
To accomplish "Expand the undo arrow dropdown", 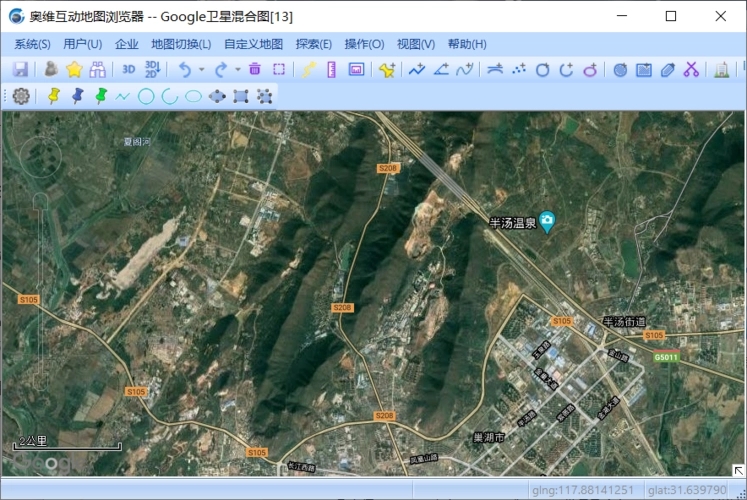I will (x=201, y=70).
